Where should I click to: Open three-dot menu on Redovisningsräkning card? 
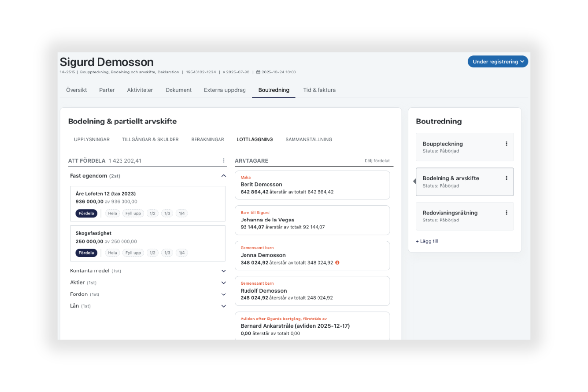coord(506,213)
